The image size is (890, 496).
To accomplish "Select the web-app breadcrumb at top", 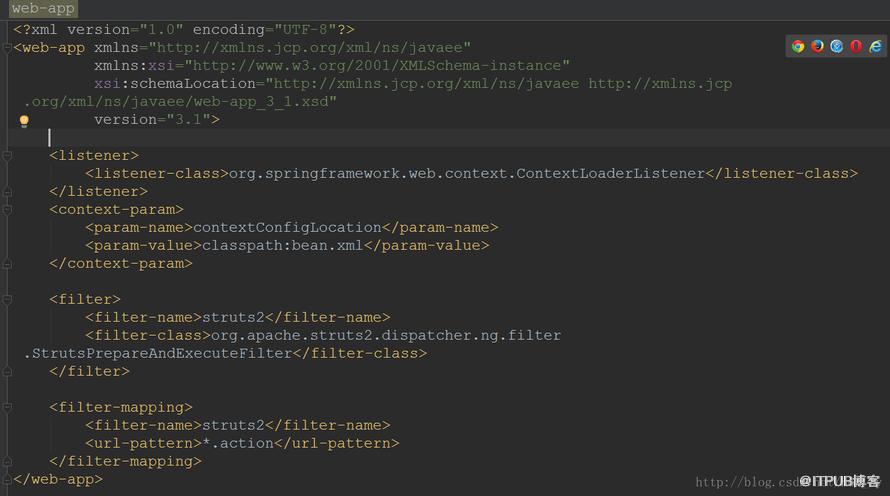I will (43, 9).
